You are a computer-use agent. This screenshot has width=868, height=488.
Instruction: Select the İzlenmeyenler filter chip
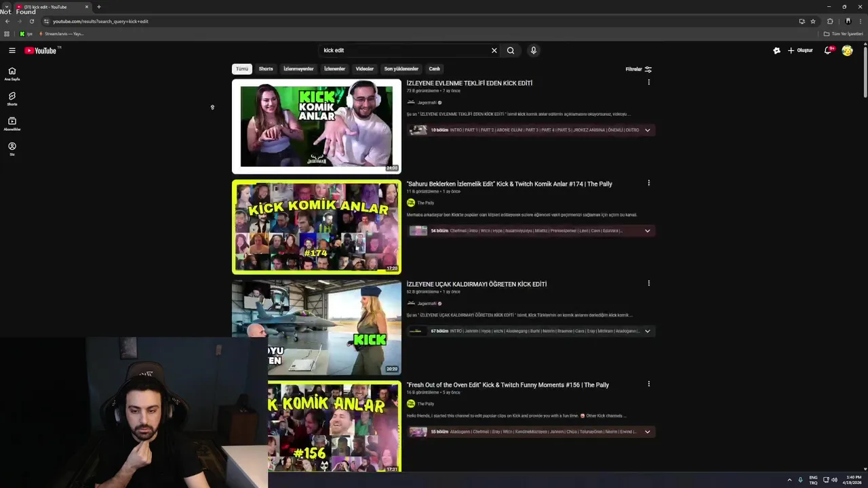click(298, 68)
